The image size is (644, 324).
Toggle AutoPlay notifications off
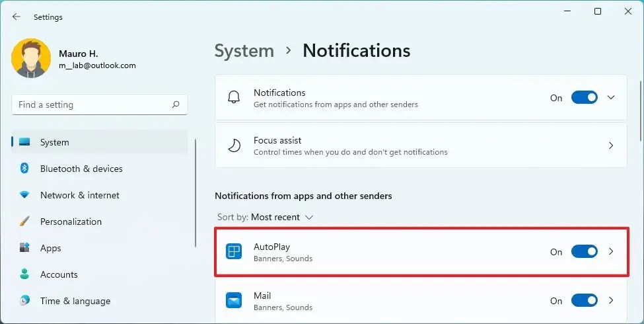click(584, 252)
